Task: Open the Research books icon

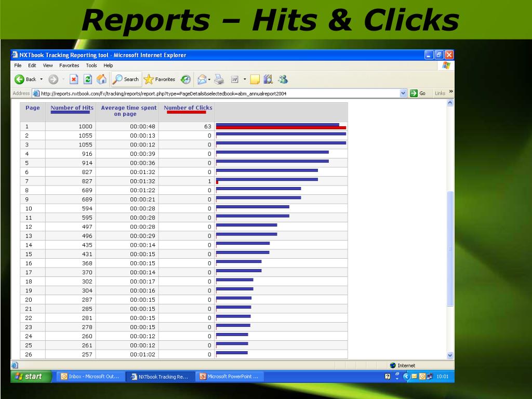Action: click(269, 79)
